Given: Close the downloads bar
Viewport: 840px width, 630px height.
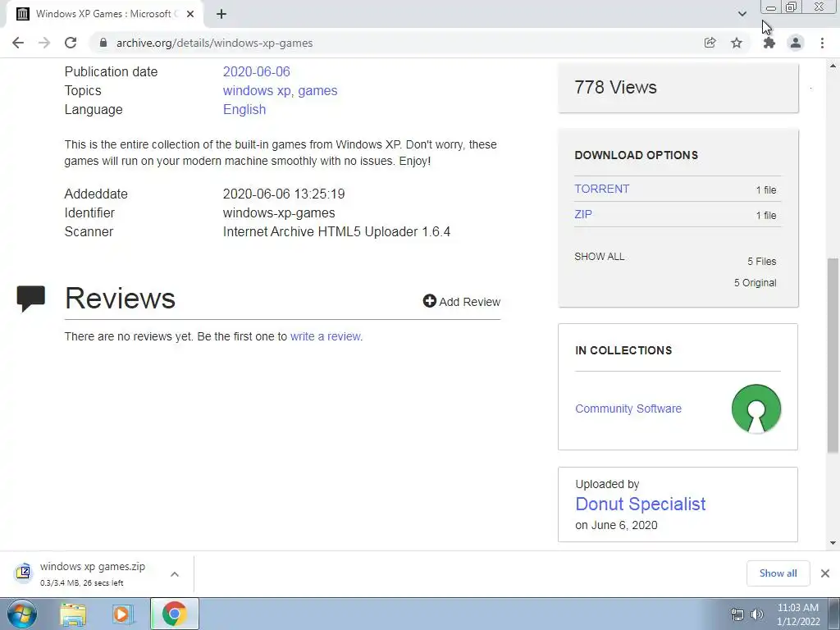Looking at the screenshot, I should [825, 573].
